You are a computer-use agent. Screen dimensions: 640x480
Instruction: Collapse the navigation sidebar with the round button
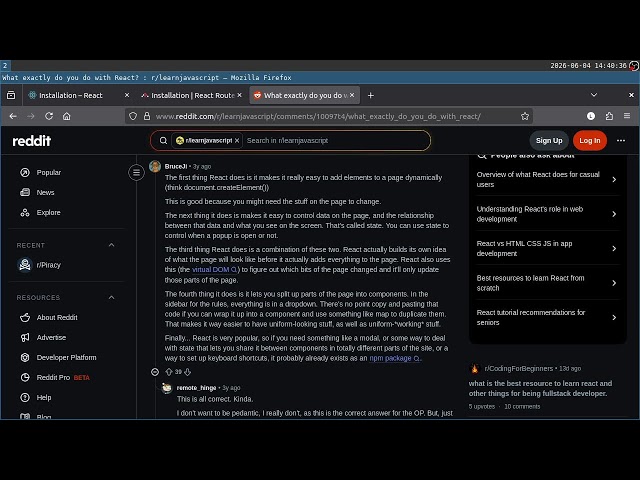tap(136, 172)
